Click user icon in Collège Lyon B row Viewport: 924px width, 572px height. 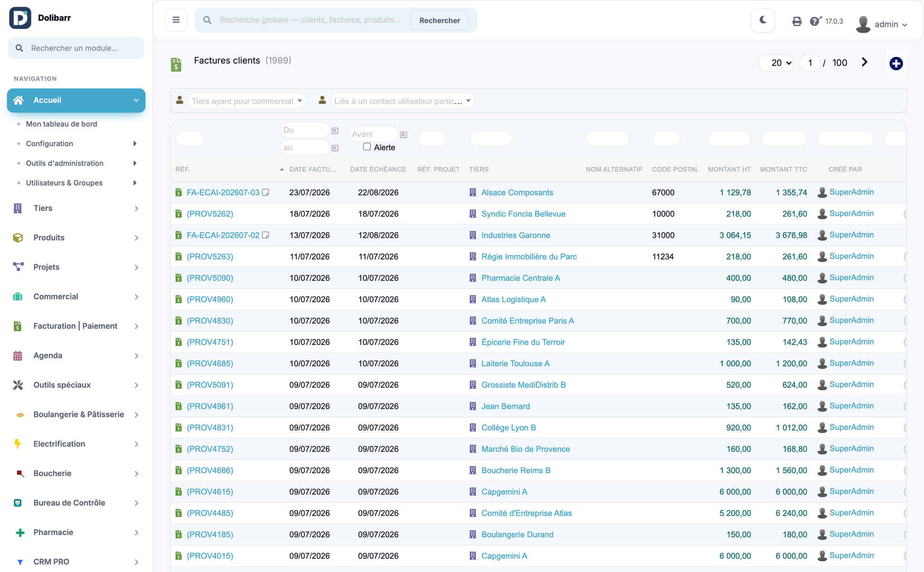(822, 428)
